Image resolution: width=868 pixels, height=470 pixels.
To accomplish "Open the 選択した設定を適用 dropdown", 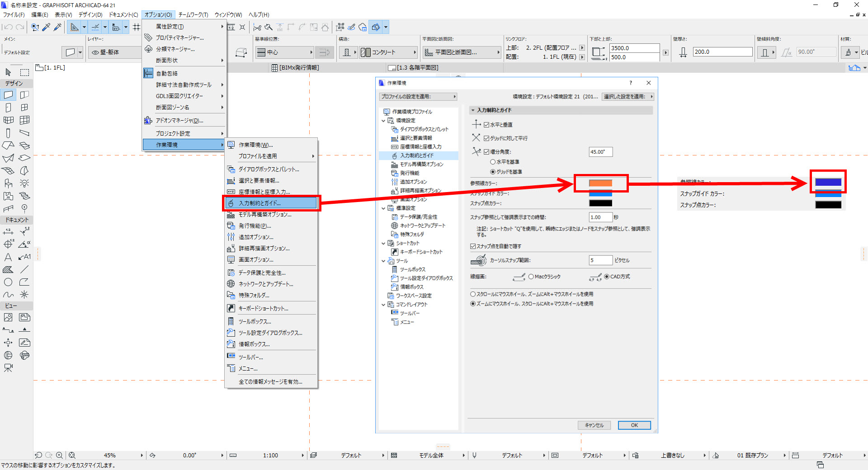I will tap(628, 97).
